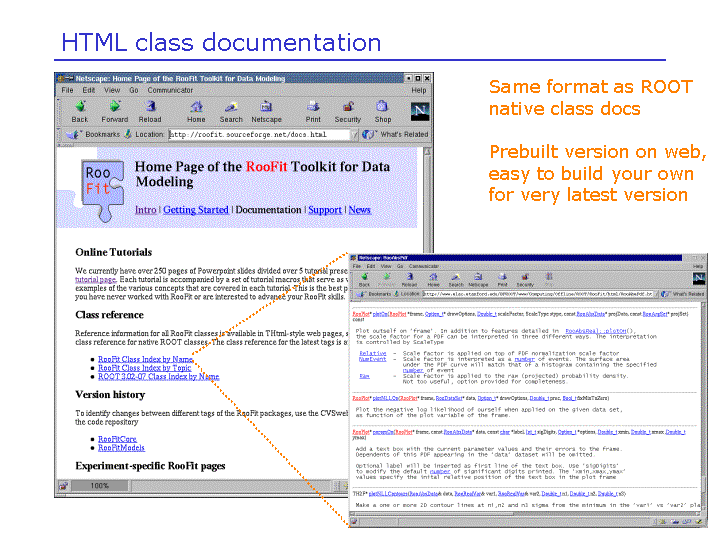Click the Location icon next to the URL field
This screenshot has width=720, height=540.
pos(128,134)
